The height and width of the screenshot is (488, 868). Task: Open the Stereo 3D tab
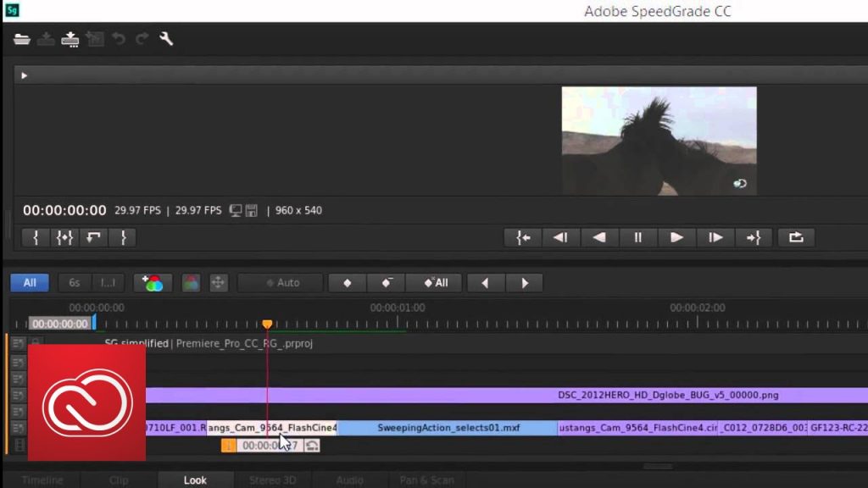[272, 480]
